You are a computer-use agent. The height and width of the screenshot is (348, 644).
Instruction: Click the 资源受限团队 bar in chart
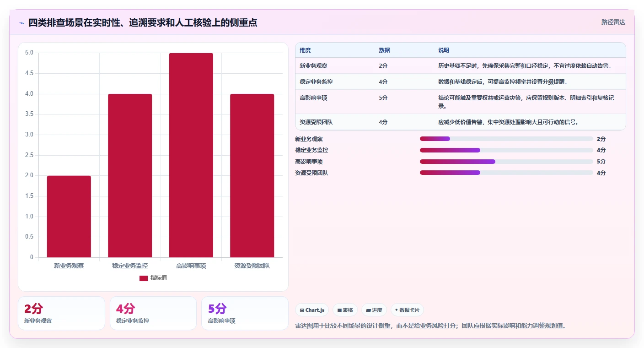[x=252, y=176]
